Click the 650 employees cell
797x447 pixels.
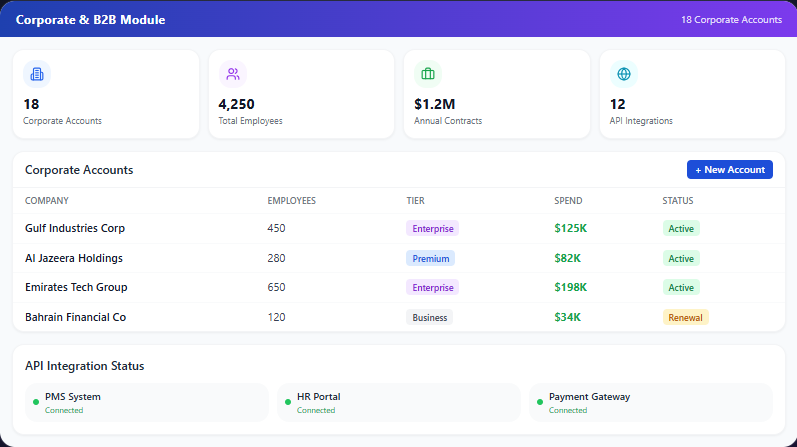[x=277, y=287]
